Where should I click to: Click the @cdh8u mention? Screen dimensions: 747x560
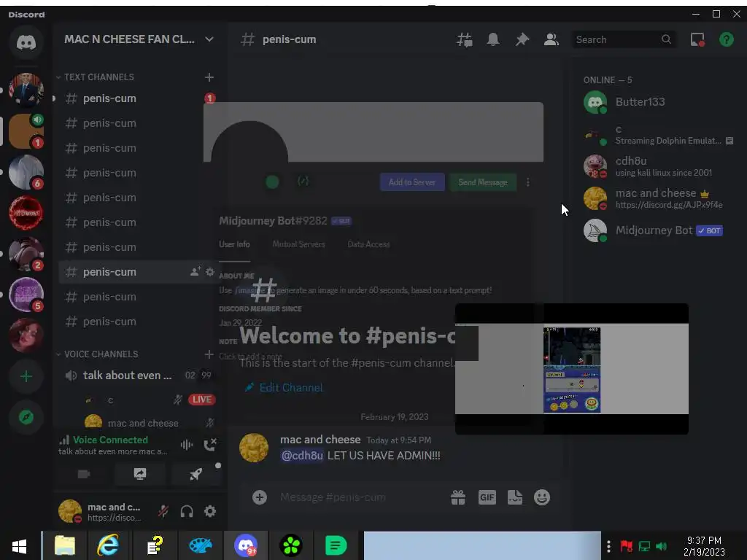coord(302,456)
